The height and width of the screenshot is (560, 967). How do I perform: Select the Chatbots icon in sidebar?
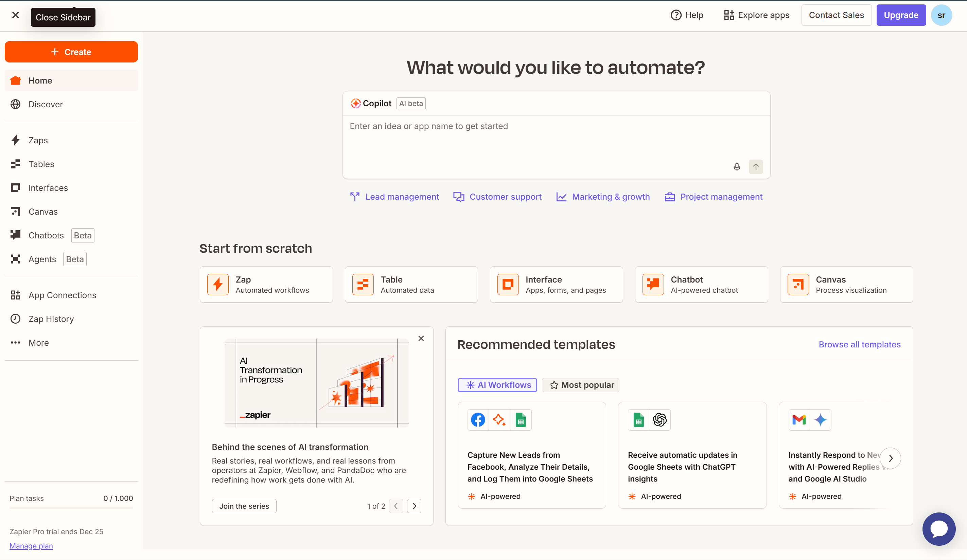15,235
